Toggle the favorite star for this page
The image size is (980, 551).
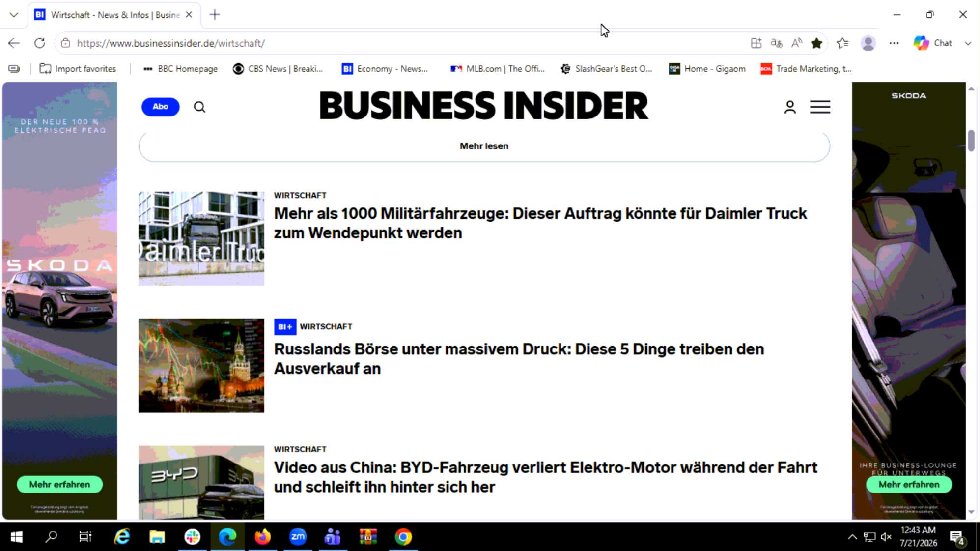817,43
